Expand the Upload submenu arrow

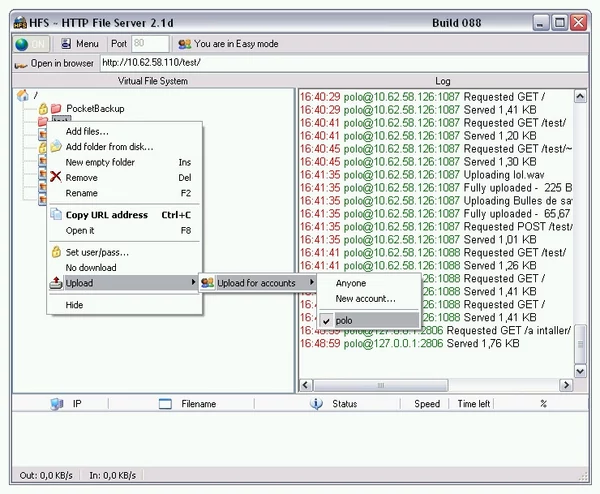click(x=194, y=282)
